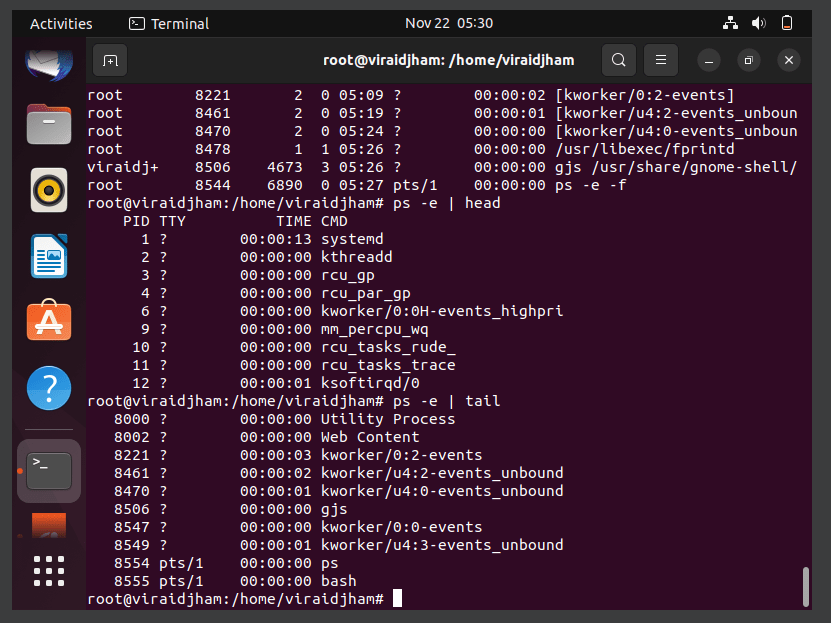831x623 pixels.
Task: Open the Activities overview
Action: (x=61, y=24)
